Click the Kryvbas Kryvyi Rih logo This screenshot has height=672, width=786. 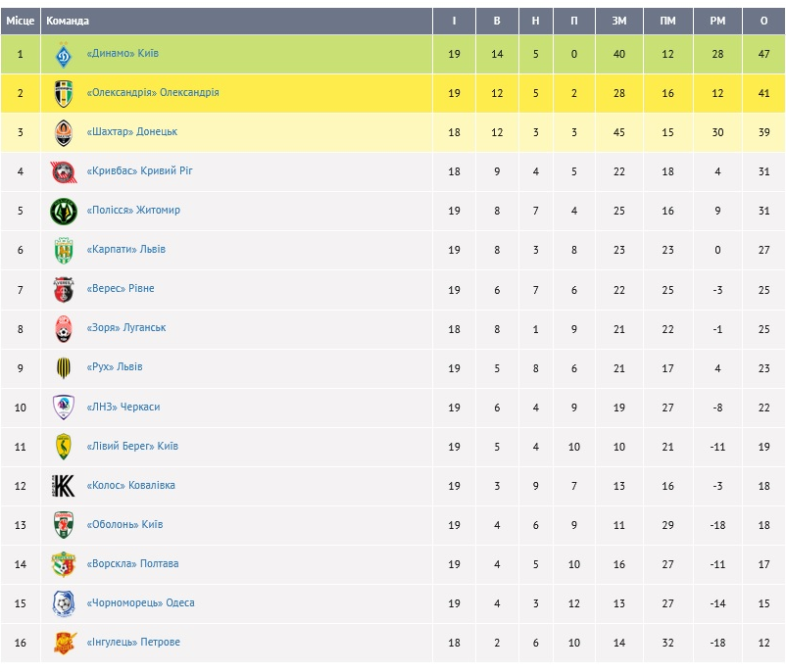(64, 171)
